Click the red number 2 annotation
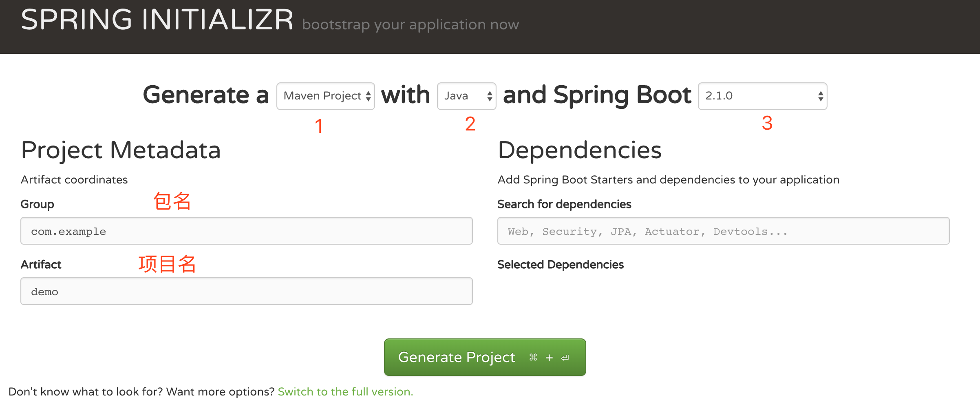980x411 pixels. coord(470,124)
